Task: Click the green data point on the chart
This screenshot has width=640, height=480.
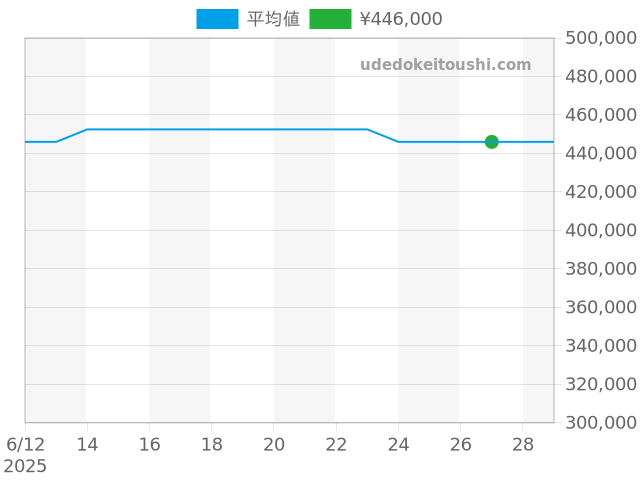Action: (x=491, y=142)
